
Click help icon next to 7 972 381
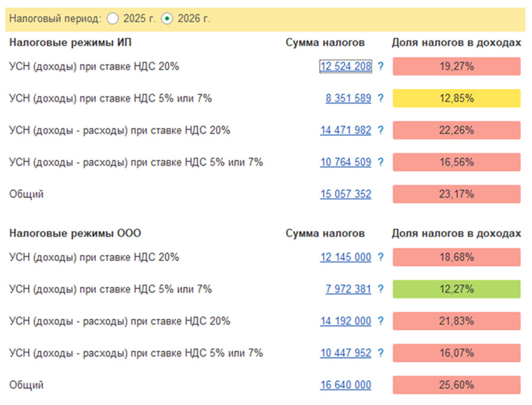[x=381, y=290]
